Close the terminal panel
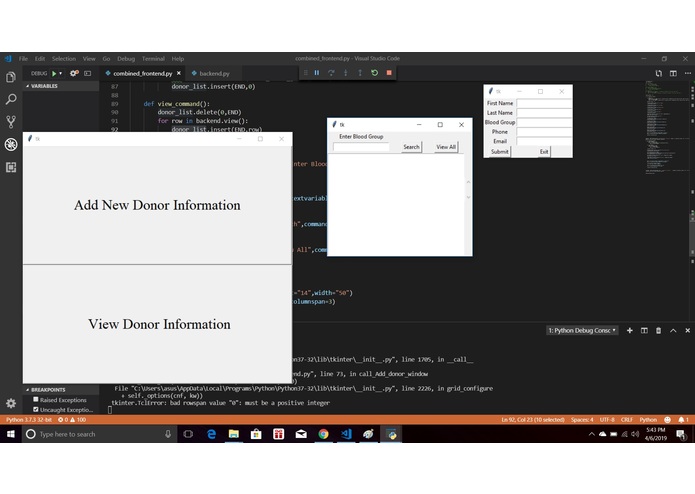The height and width of the screenshot is (494, 695). pyautogui.click(x=687, y=331)
